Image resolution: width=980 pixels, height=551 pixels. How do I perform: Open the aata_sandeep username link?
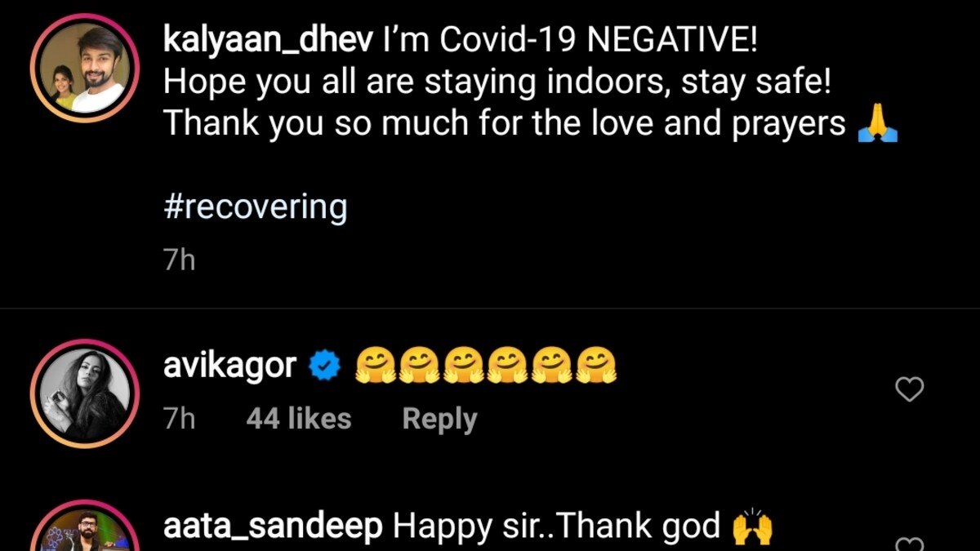(x=274, y=528)
